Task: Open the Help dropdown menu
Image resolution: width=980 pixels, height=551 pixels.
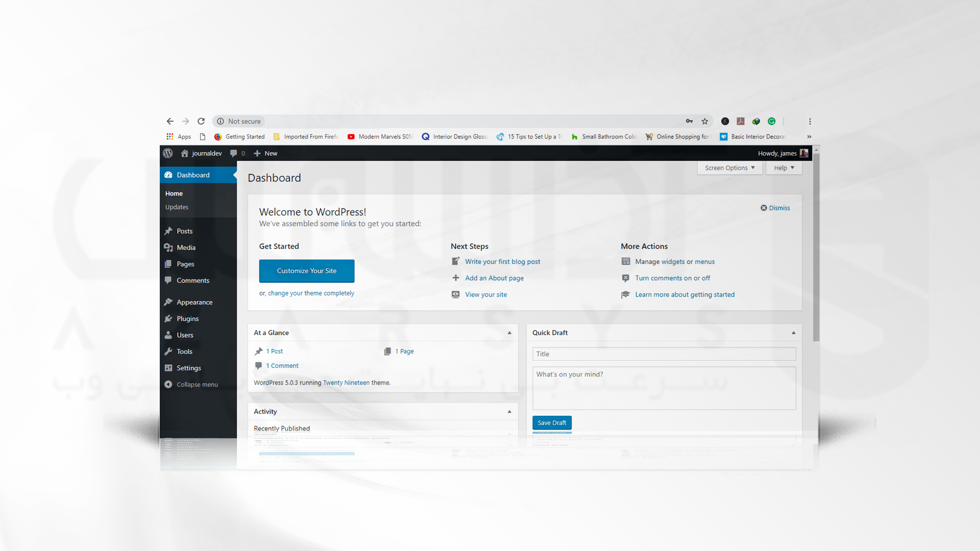Action: (x=783, y=167)
